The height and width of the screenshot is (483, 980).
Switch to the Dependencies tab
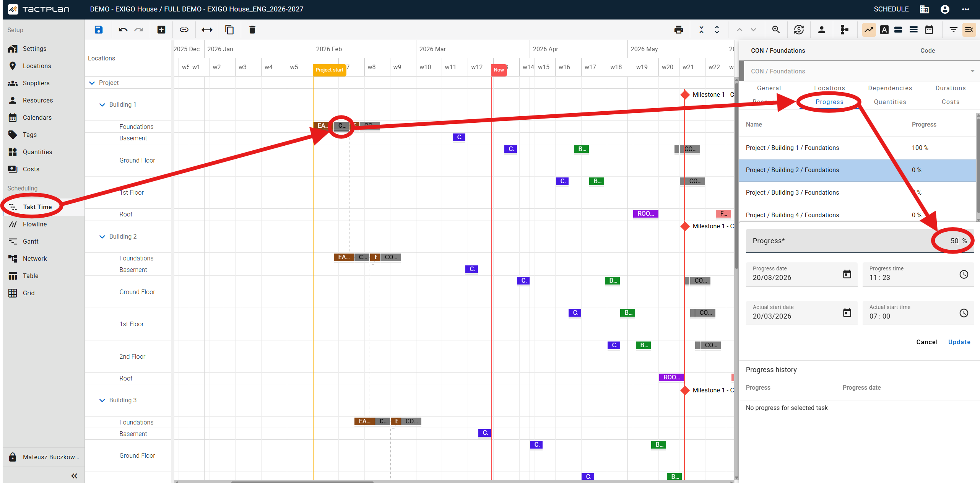[890, 88]
